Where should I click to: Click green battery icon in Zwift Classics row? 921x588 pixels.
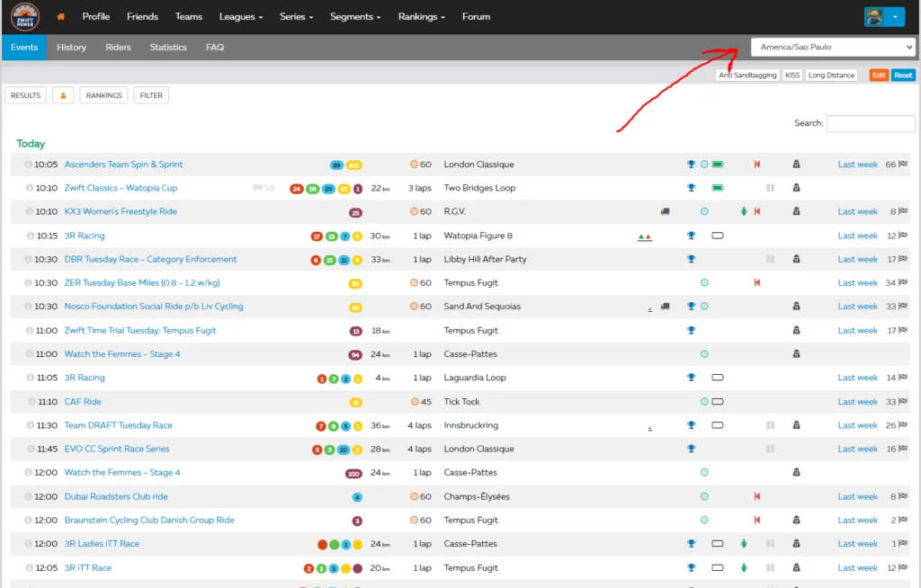[x=717, y=188]
